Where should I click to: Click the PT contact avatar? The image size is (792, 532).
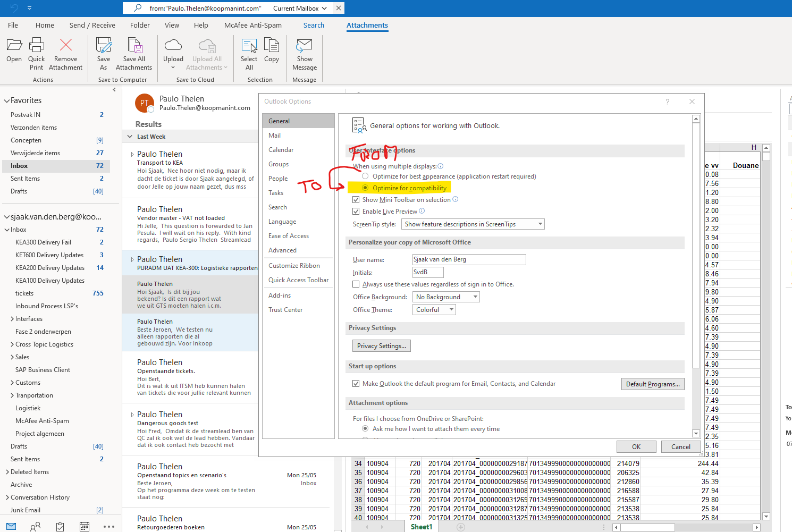(145, 103)
